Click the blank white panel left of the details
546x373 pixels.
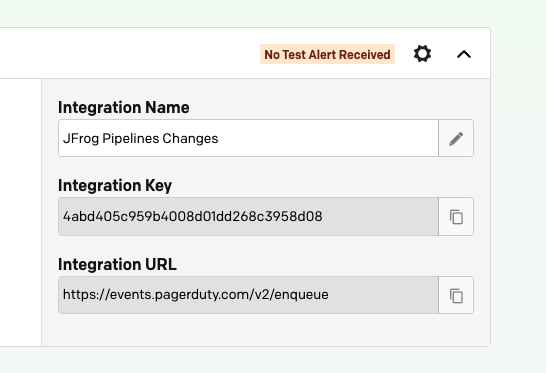tap(21, 212)
